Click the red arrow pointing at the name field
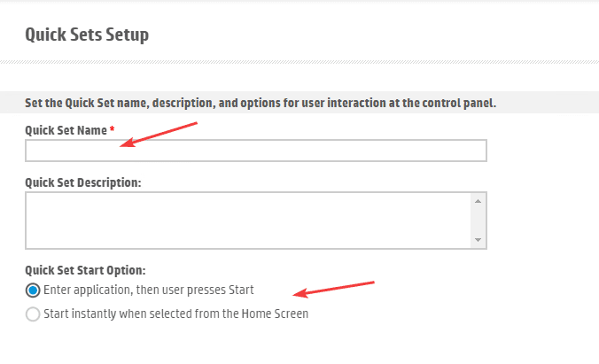Image resolution: width=599 pixels, height=364 pixels. point(159,135)
